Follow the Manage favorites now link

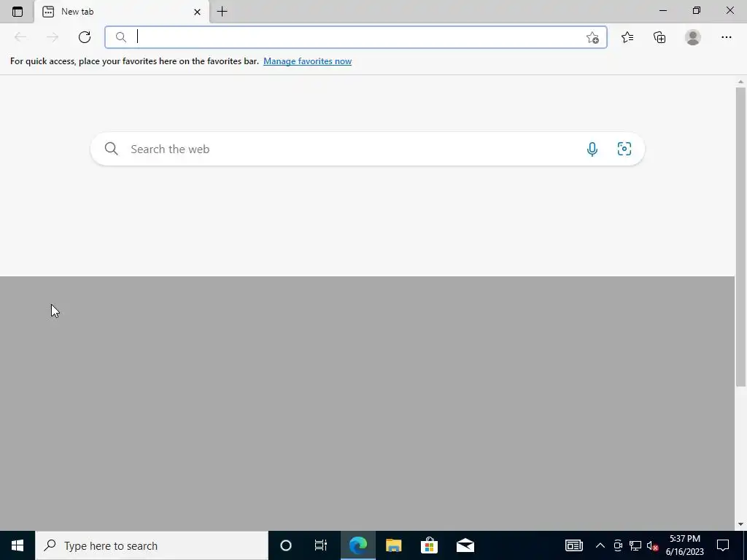tap(307, 61)
